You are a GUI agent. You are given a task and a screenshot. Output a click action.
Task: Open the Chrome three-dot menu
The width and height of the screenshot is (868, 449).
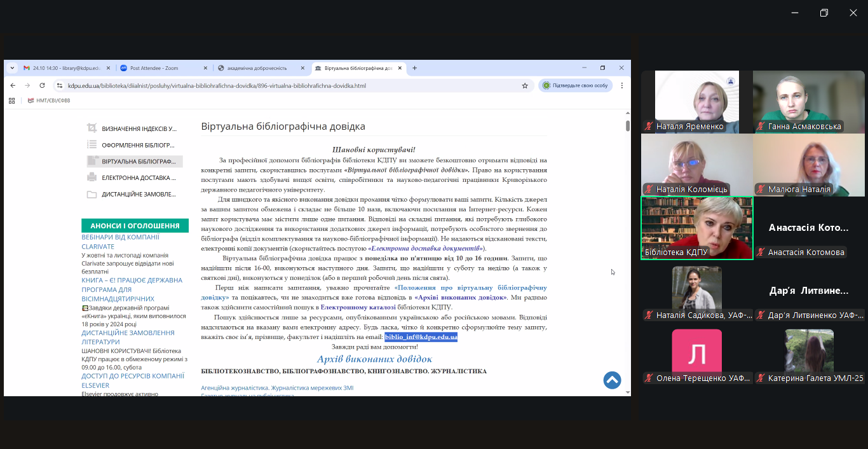coord(622,85)
